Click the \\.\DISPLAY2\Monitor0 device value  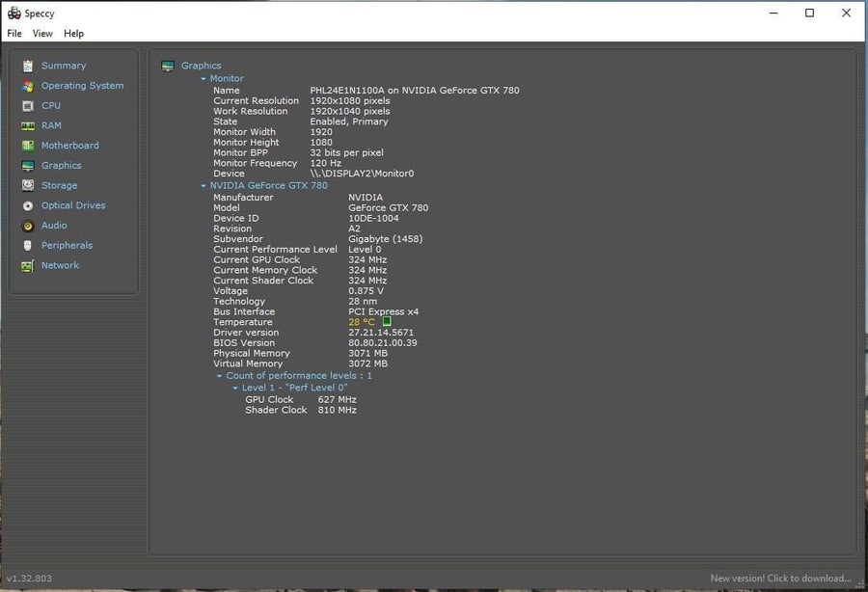click(362, 174)
